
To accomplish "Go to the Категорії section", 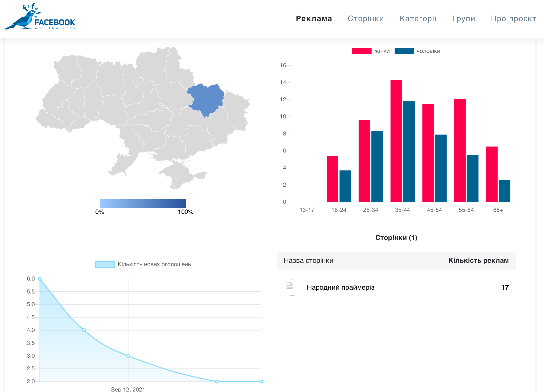I will pyautogui.click(x=418, y=18).
